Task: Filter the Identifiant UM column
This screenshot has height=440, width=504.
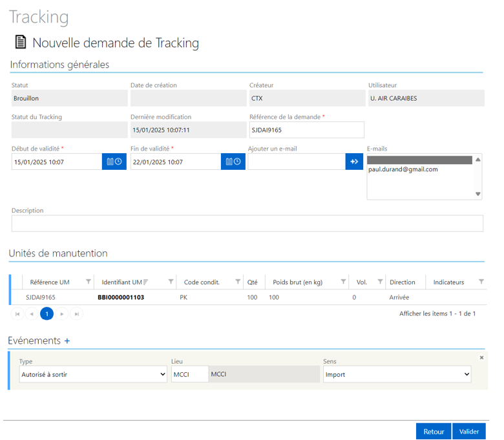Action: pos(171,282)
